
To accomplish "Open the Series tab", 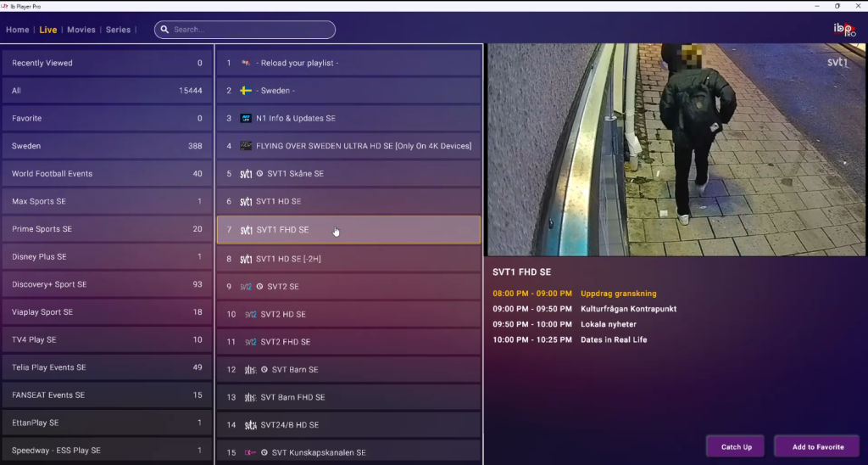I will point(118,30).
